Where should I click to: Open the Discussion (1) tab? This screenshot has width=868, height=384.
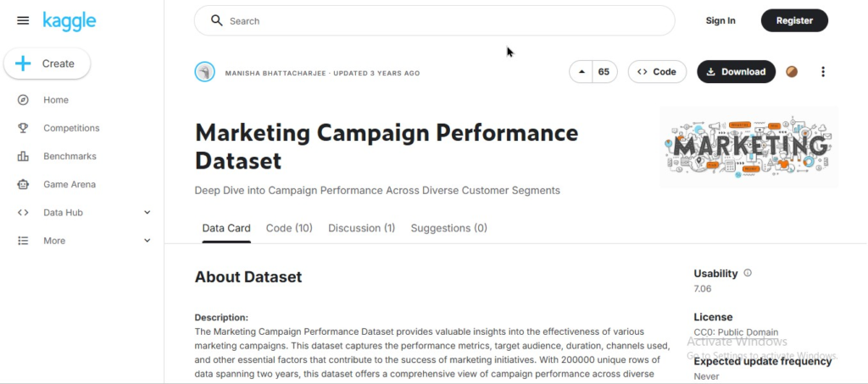[361, 228]
